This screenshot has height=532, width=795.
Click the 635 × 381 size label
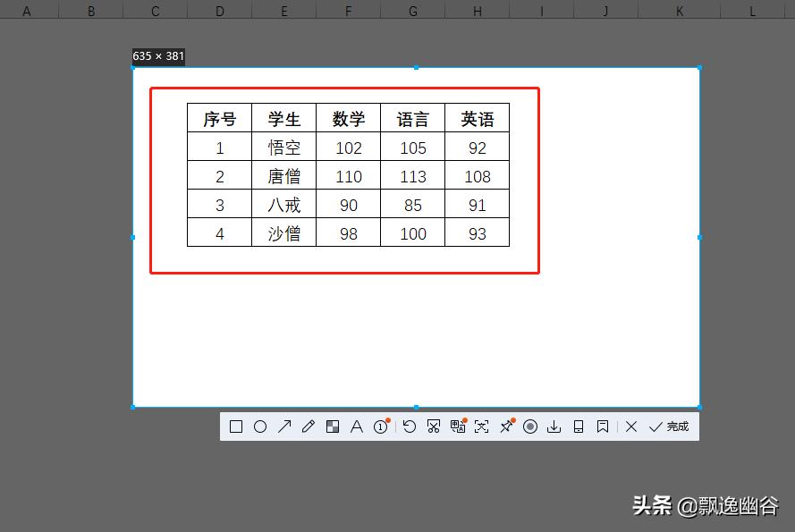point(158,55)
